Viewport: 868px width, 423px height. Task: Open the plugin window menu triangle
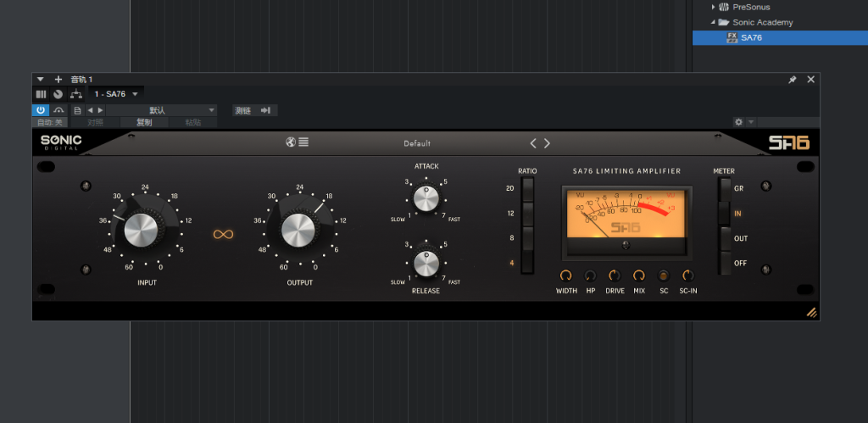point(41,80)
